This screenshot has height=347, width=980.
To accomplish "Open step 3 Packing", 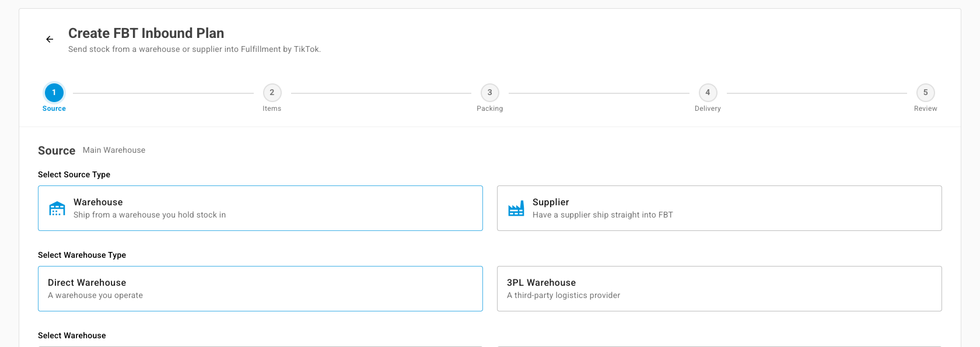I will (x=490, y=97).
